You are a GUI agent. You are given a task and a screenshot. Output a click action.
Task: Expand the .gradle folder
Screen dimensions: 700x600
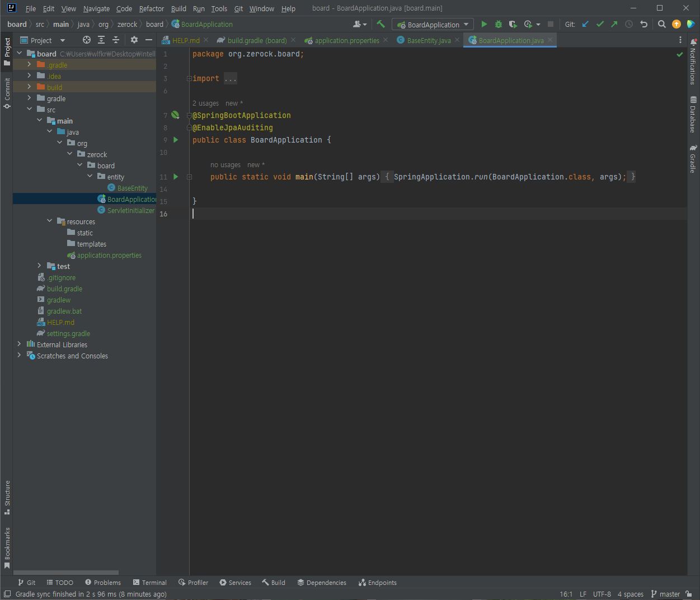click(x=29, y=65)
